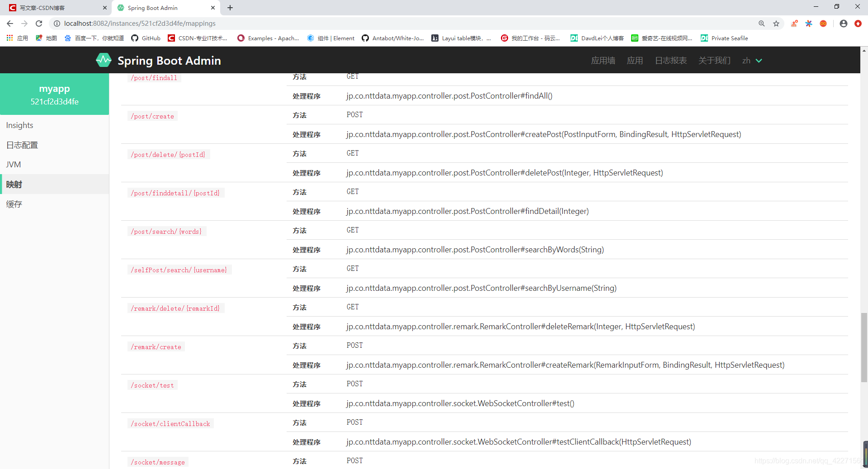Click the magnifier zoom icon in address bar

[x=762, y=24]
